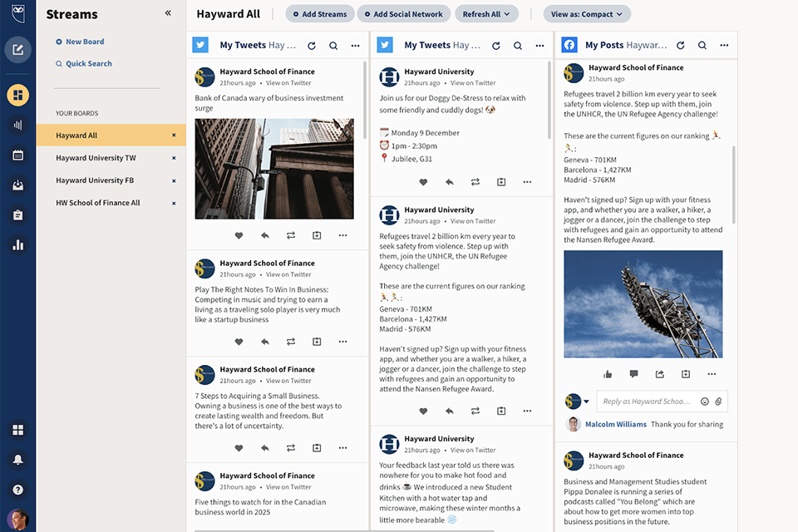Select the Hayward All board
The image size is (798, 532).
[x=111, y=135]
